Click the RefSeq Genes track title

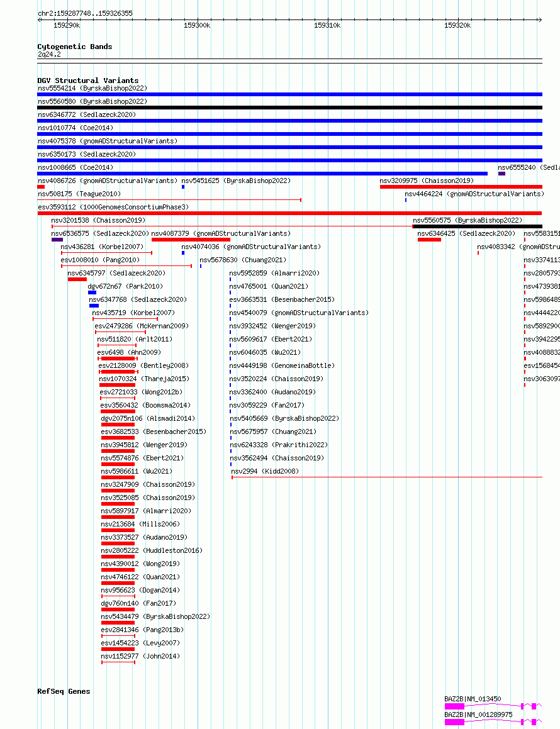tap(64, 691)
